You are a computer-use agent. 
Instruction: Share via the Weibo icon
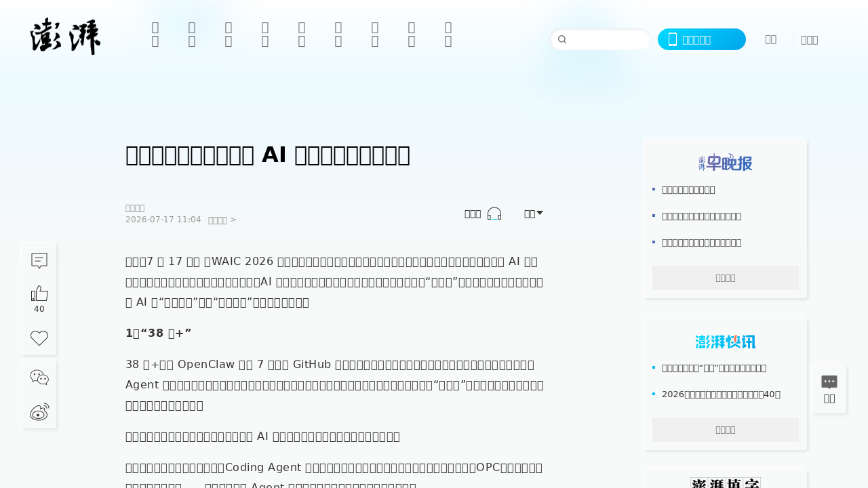click(39, 411)
